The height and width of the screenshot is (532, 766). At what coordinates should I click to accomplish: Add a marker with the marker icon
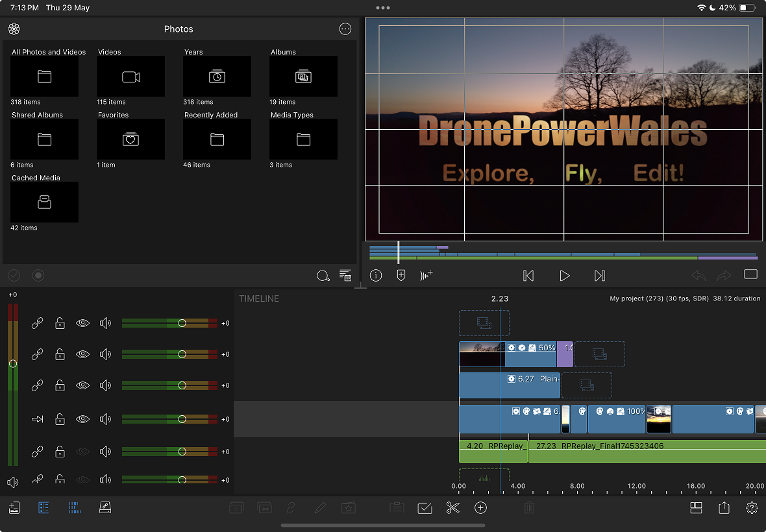(401, 275)
